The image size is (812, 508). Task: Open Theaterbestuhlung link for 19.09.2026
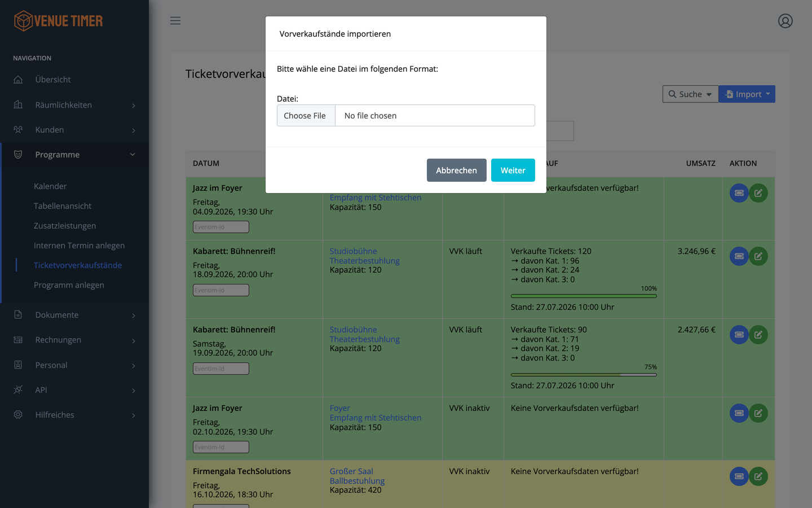coord(365,339)
